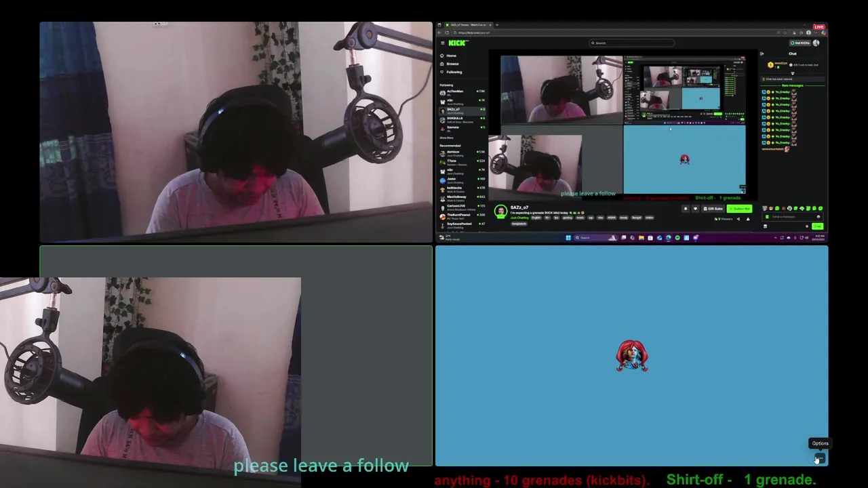Screen dimensions: 868x488
Task: Select Savona in Following list
Action: pos(462,129)
